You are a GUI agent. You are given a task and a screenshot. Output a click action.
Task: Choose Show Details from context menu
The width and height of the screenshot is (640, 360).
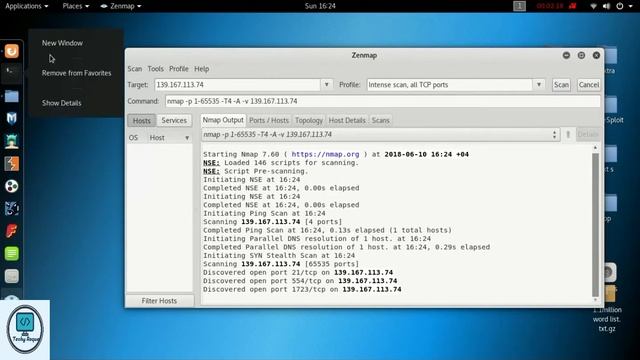[x=62, y=103]
